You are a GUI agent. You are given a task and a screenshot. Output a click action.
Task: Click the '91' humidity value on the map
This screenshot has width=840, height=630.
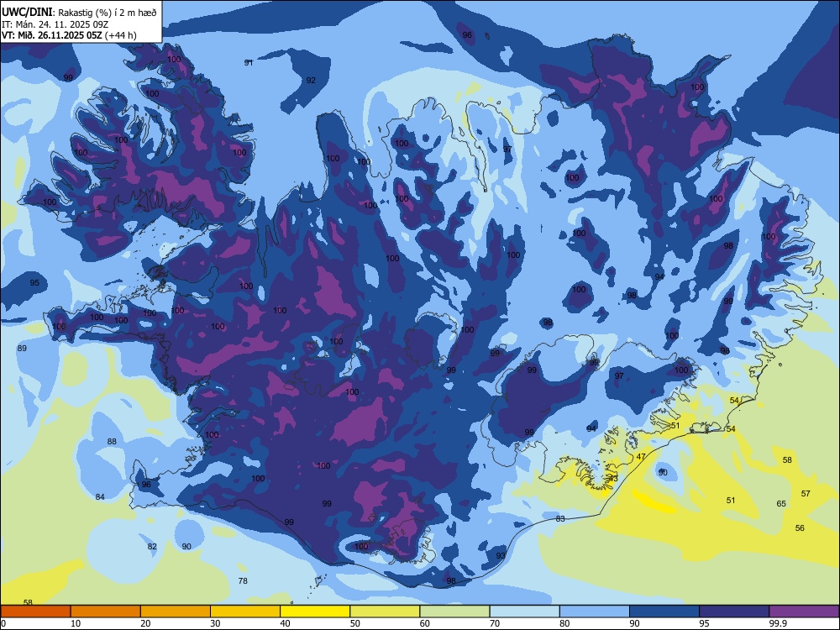coord(249,63)
